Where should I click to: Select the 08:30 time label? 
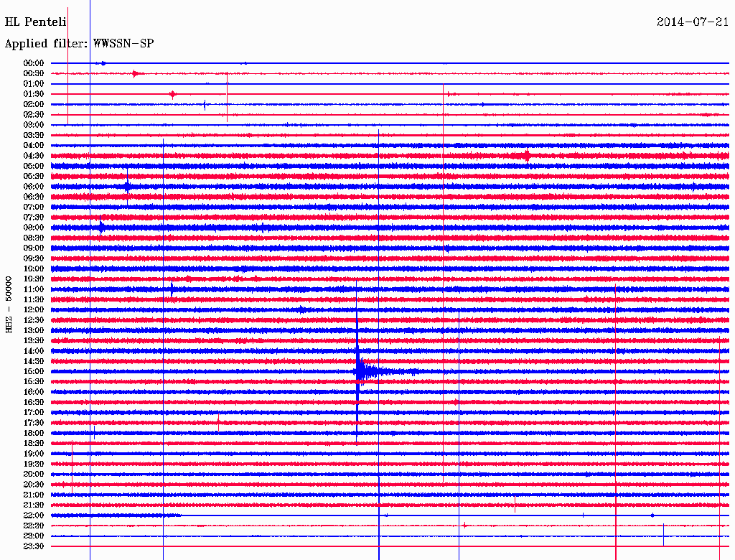tap(33, 238)
